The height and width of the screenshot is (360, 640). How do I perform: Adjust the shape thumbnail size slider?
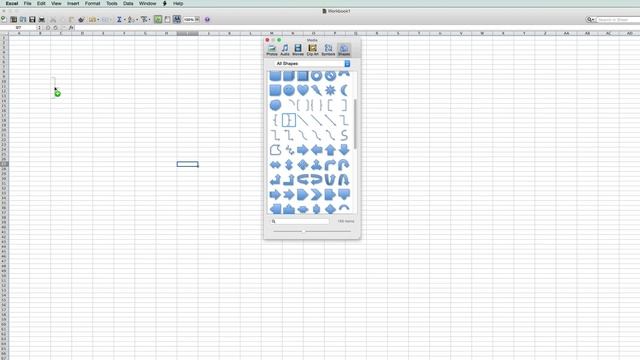(x=304, y=231)
